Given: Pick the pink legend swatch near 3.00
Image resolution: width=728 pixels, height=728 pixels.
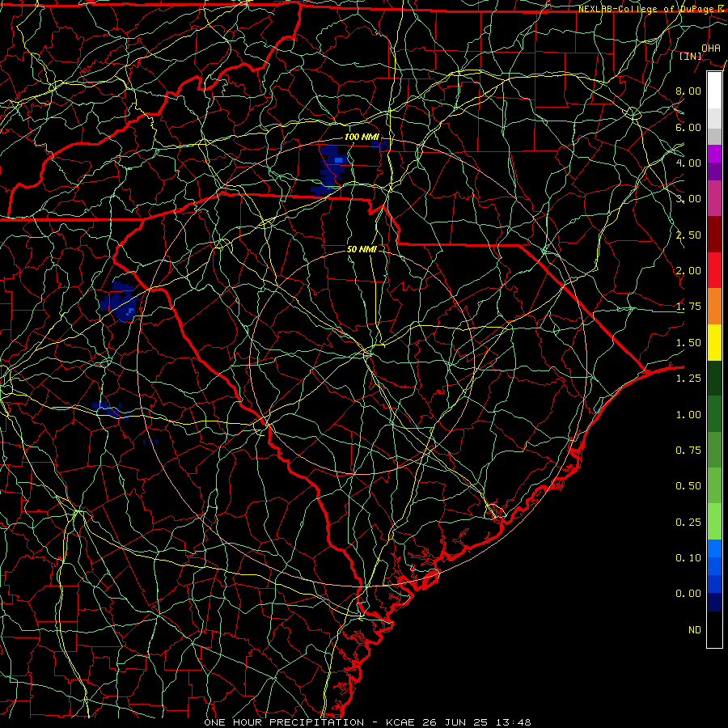Looking at the screenshot, I should click(x=714, y=198).
